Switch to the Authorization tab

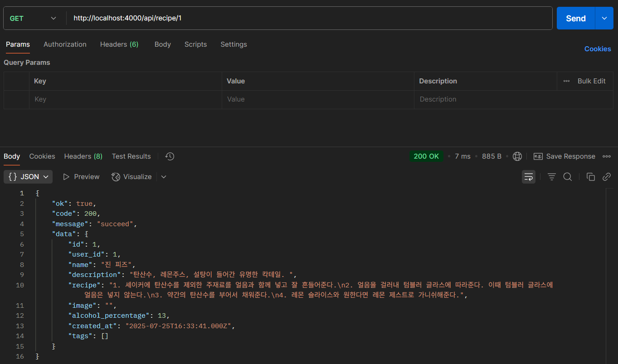tap(65, 44)
